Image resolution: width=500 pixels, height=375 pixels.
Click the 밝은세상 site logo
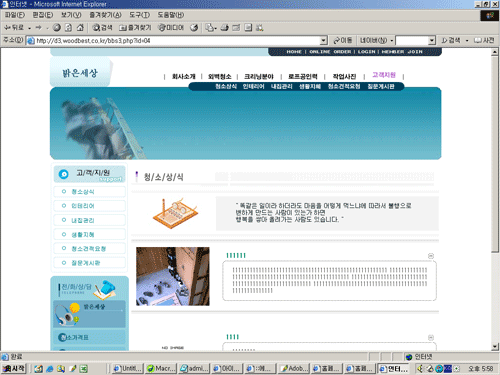tap(80, 73)
